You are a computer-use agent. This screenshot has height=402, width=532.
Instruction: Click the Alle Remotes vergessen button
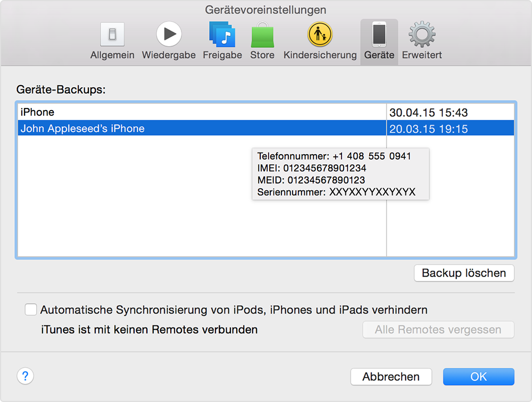[437, 330]
